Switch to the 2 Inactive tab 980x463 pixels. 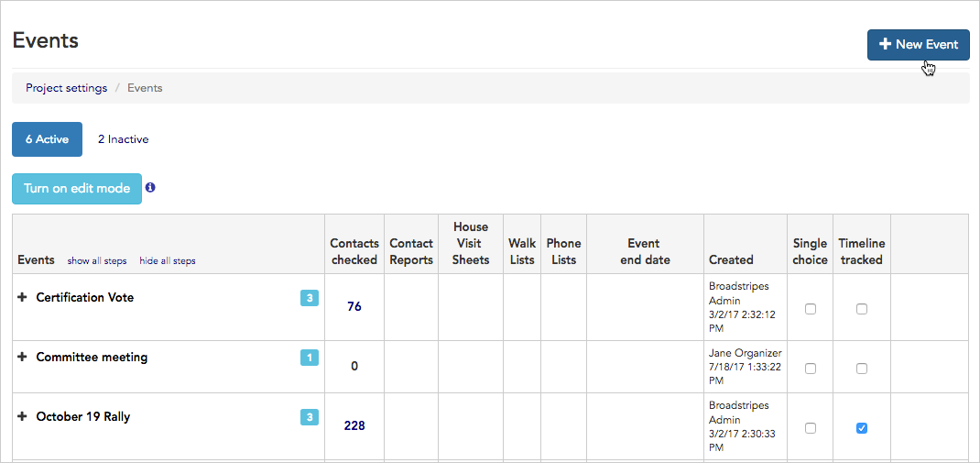pyautogui.click(x=123, y=139)
